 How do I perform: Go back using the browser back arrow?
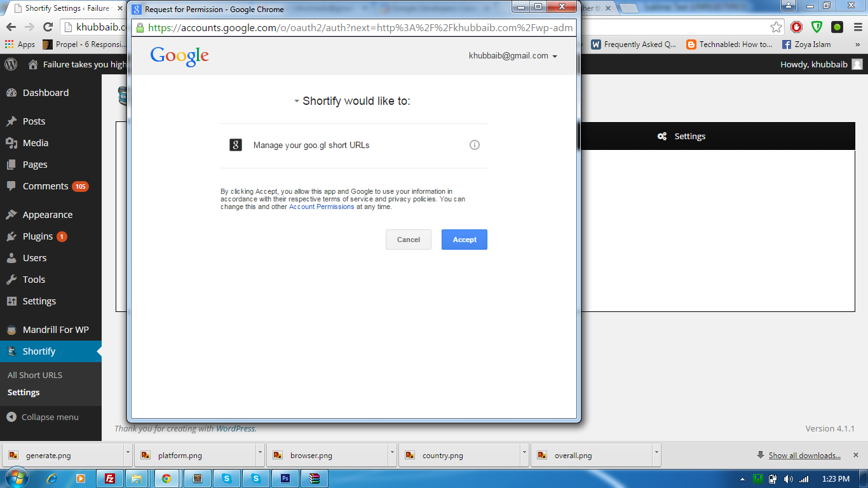click(10, 27)
